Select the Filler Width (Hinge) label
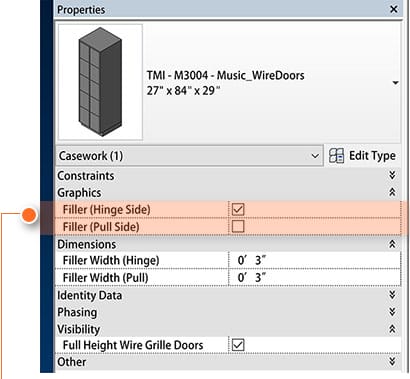 pyautogui.click(x=111, y=260)
